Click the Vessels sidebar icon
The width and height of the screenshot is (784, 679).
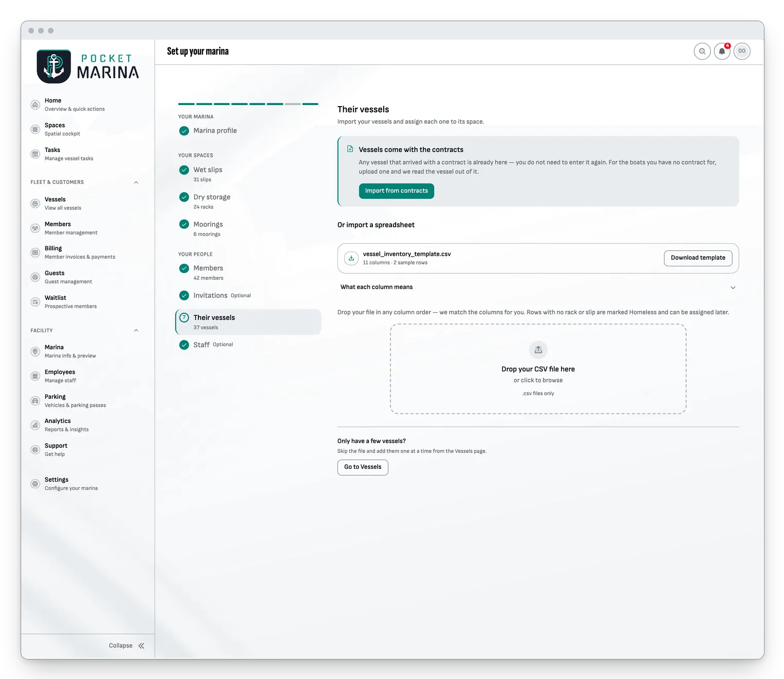[x=35, y=203]
